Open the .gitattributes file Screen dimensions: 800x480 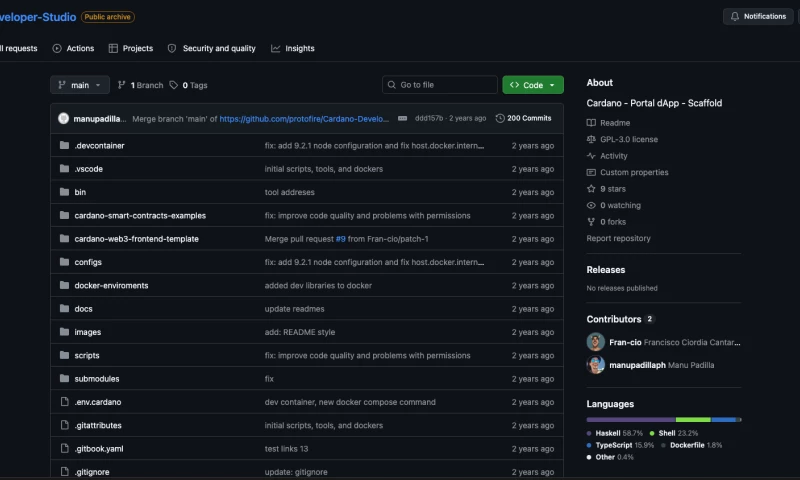coord(98,425)
